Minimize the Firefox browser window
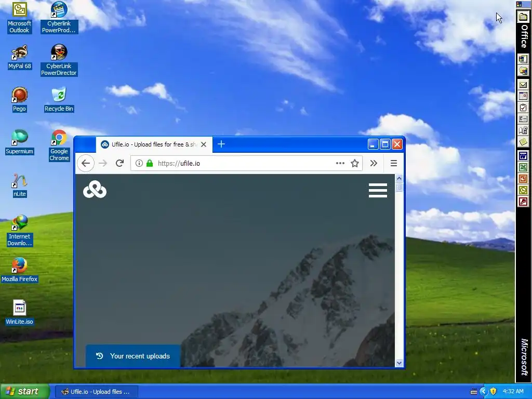Image resolution: width=532 pixels, height=399 pixels. point(373,144)
